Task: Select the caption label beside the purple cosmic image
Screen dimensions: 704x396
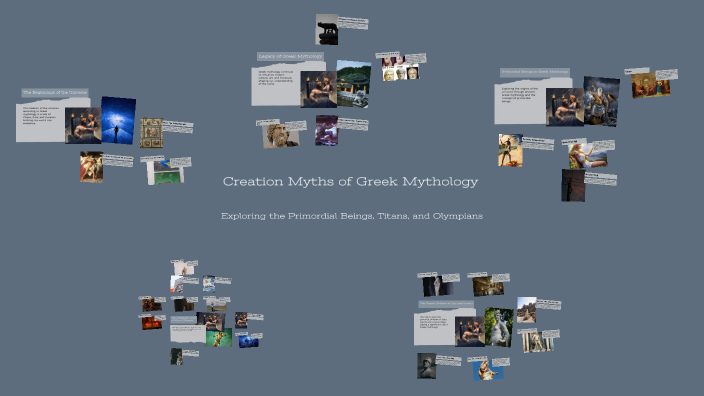Action: 353,124
